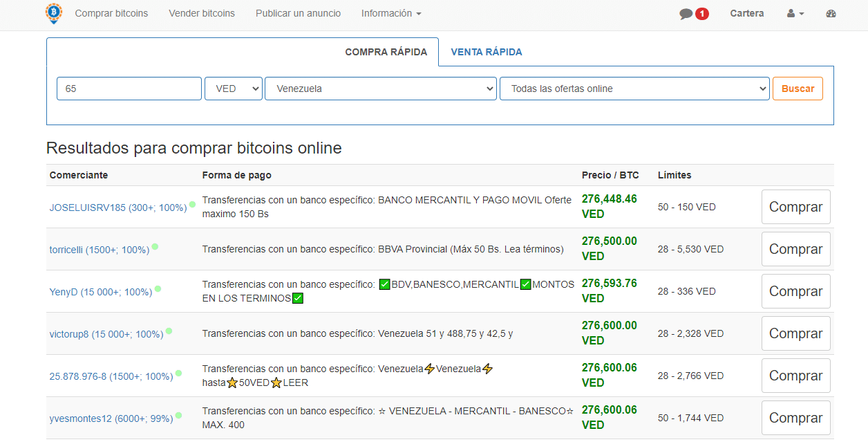The width and height of the screenshot is (868, 442).
Task: Click the limits 28 - 5,530 VED
Action: coord(691,249)
